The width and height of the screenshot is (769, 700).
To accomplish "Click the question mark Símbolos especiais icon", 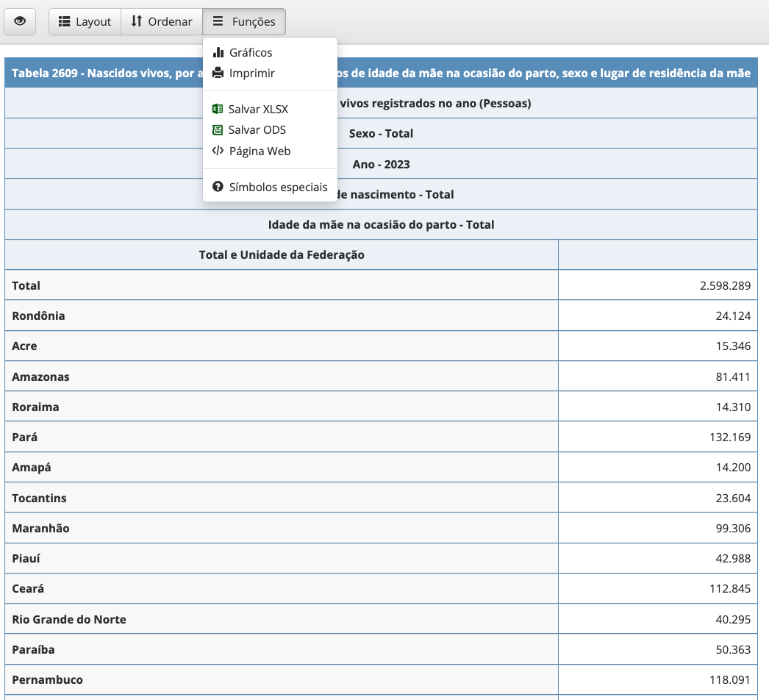I will tap(218, 187).
